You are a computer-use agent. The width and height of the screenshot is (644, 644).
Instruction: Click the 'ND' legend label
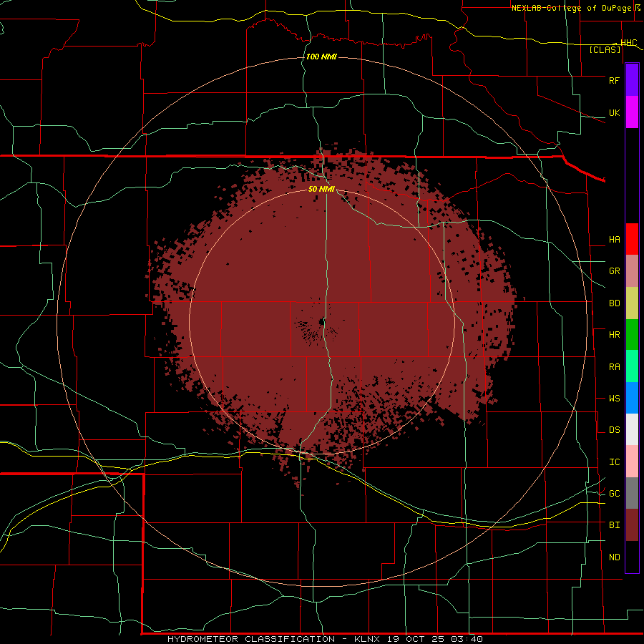coord(614,557)
